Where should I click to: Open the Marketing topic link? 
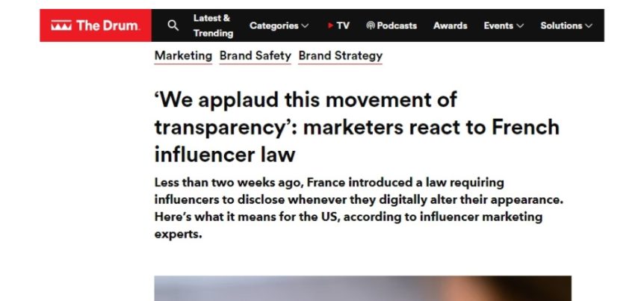[x=183, y=56]
